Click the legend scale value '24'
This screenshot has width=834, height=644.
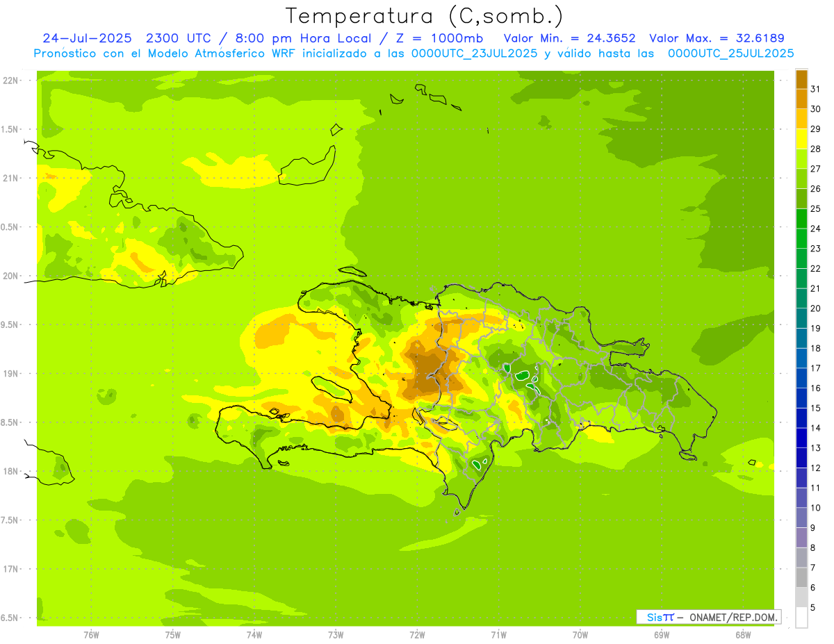[816, 229]
